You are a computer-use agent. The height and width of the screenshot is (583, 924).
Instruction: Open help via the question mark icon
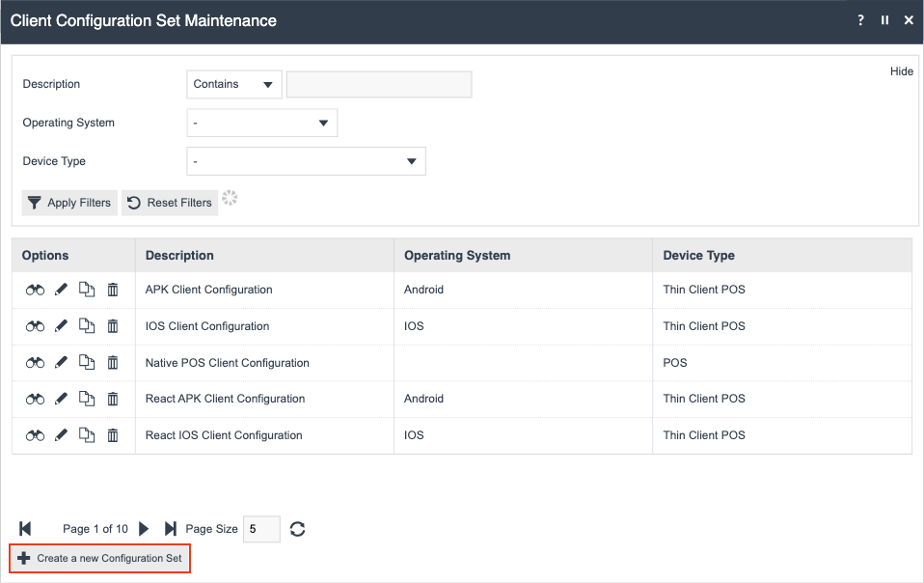(860, 20)
